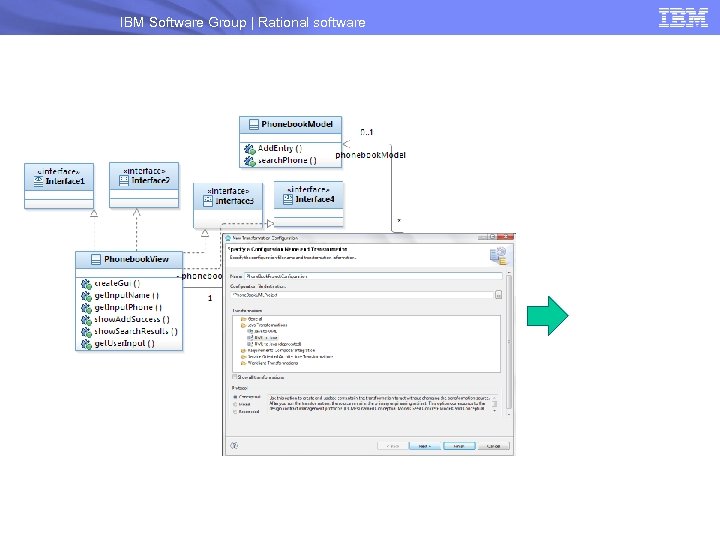This screenshot has width=720, height=540.
Task: Click the Next button in the wizard
Action: pyautogui.click(x=425, y=446)
